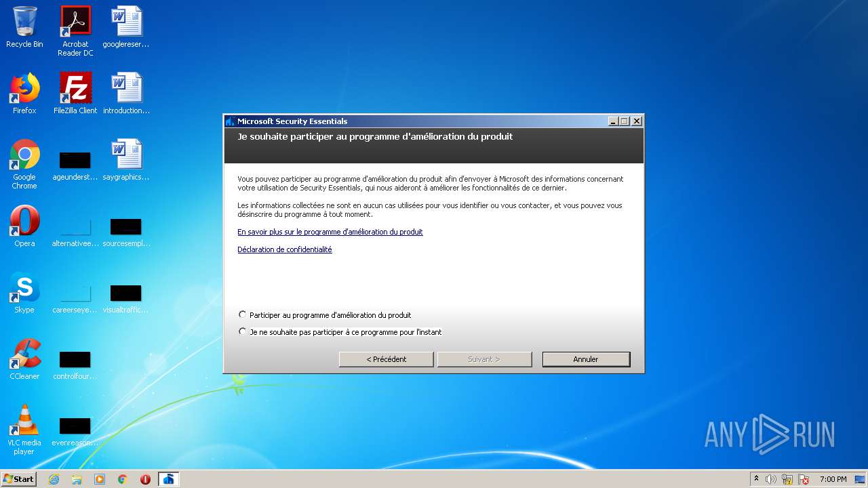Open 'En savoir plus sur le programme' link
868x488 pixels.
pyautogui.click(x=330, y=232)
